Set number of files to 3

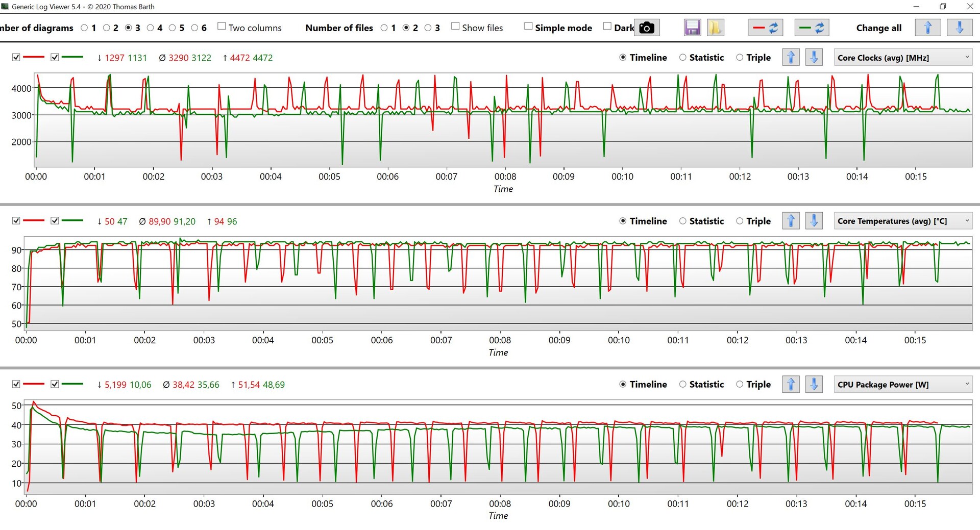pos(428,28)
